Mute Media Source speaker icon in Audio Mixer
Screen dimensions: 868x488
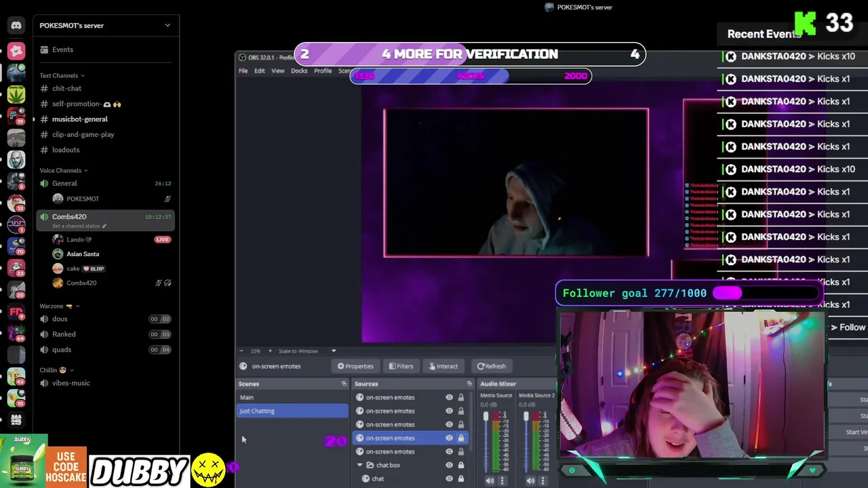coord(490,481)
